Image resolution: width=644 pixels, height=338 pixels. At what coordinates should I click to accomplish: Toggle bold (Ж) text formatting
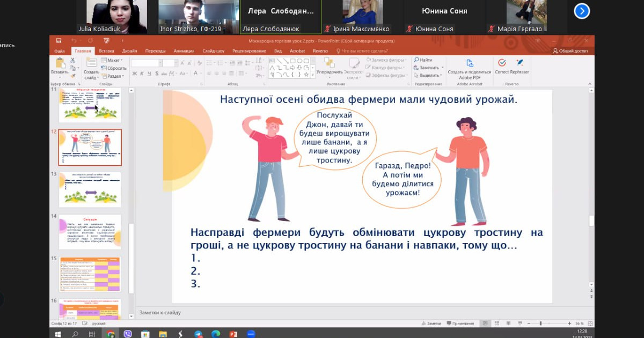coord(134,74)
